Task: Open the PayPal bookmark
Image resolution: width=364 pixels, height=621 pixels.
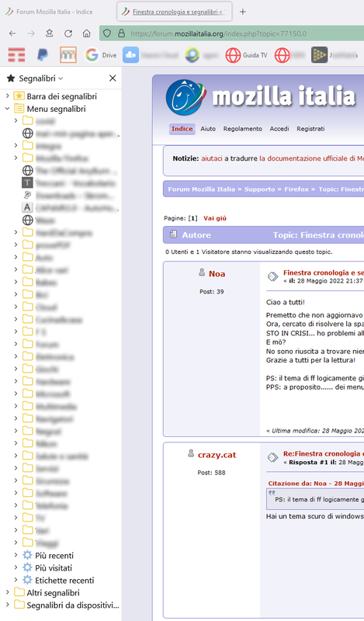Action: (43, 55)
